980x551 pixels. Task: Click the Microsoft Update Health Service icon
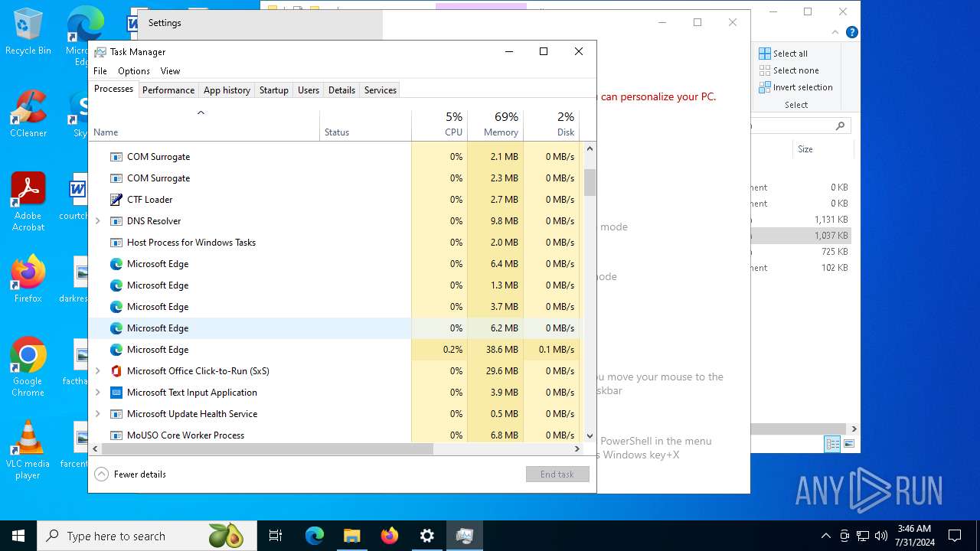(x=116, y=414)
